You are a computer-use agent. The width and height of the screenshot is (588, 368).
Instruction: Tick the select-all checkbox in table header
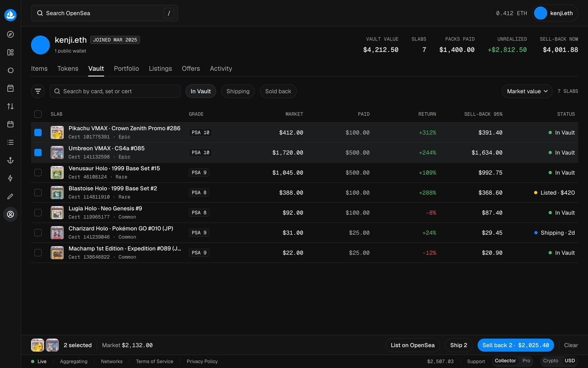pyautogui.click(x=38, y=114)
